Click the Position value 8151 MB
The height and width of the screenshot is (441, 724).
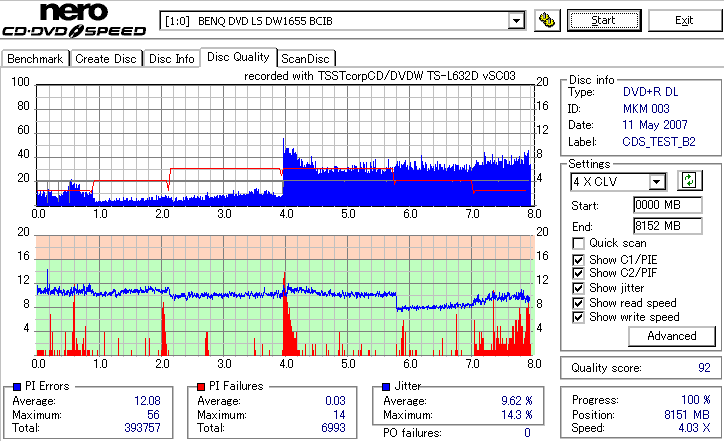click(x=687, y=415)
